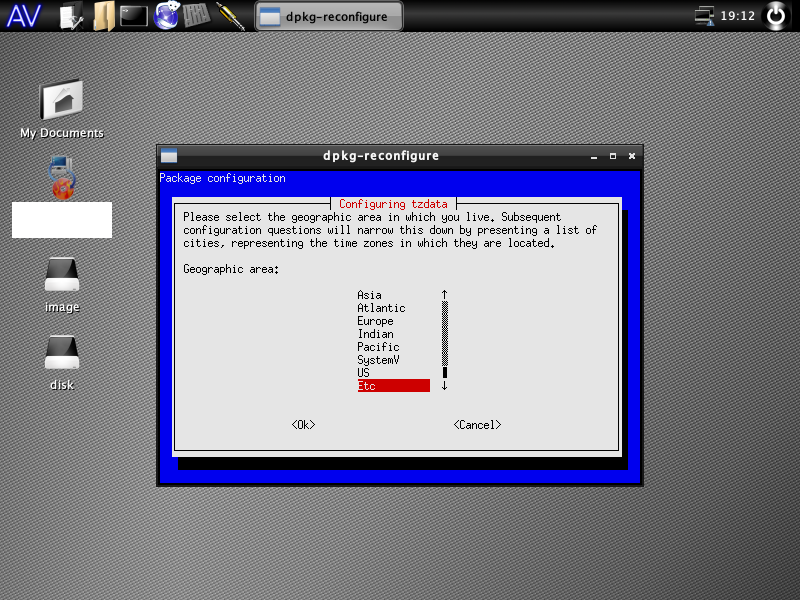Open the audio mixer panel icon

pyautogui.click(x=196, y=15)
